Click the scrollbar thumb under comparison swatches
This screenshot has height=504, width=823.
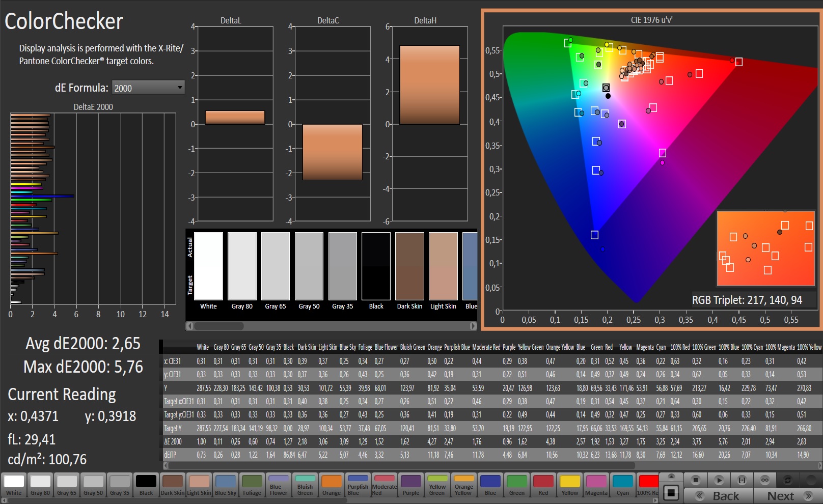219,326
